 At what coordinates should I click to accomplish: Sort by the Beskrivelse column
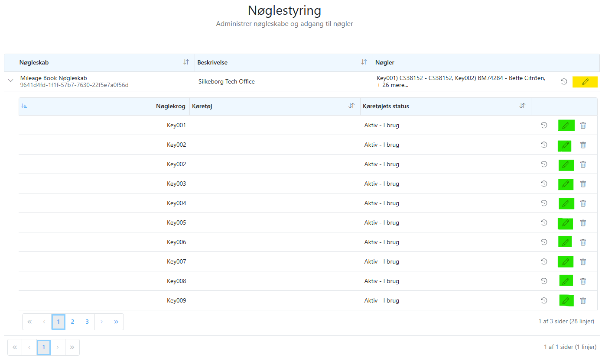coord(364,62)
